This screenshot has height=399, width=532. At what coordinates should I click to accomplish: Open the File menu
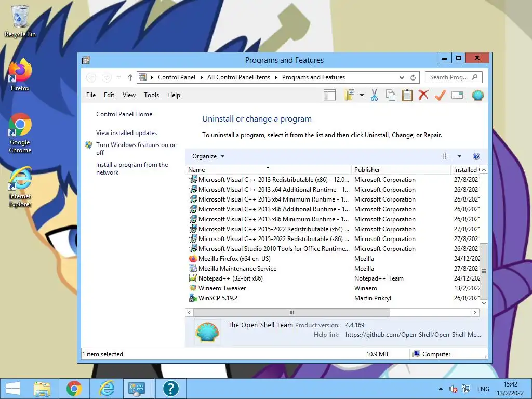(91, 96)
